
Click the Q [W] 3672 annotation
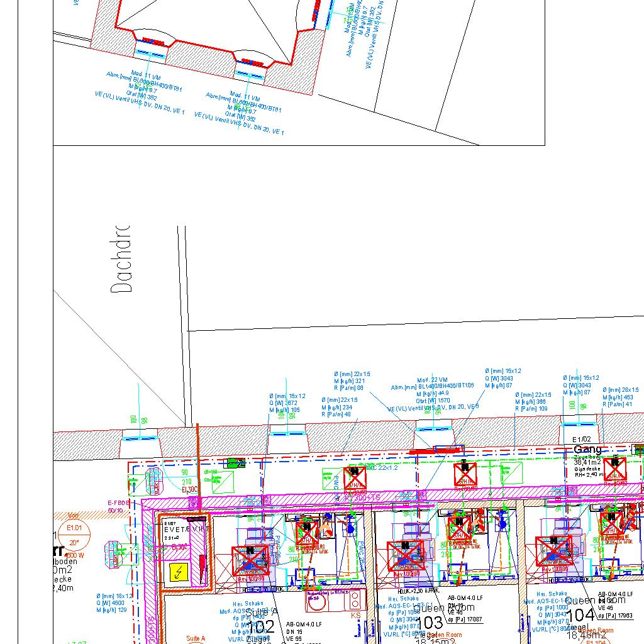click(284, 403)
